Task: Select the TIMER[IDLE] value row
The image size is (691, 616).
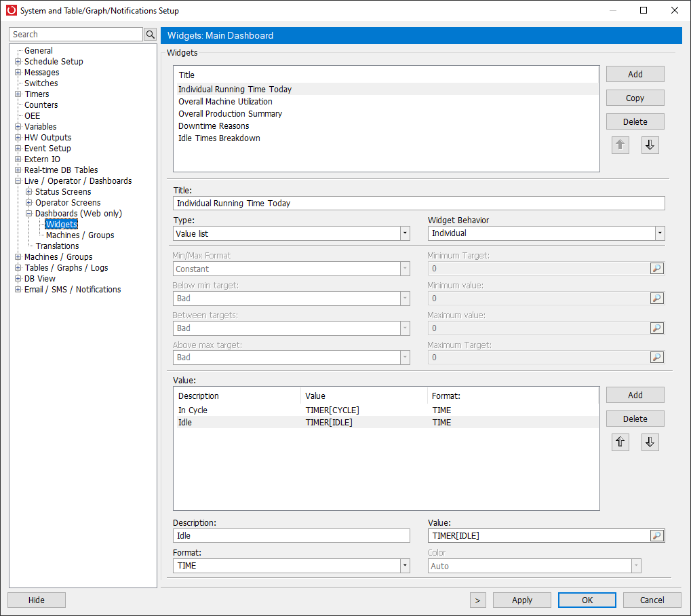Action: click(388, 423)
